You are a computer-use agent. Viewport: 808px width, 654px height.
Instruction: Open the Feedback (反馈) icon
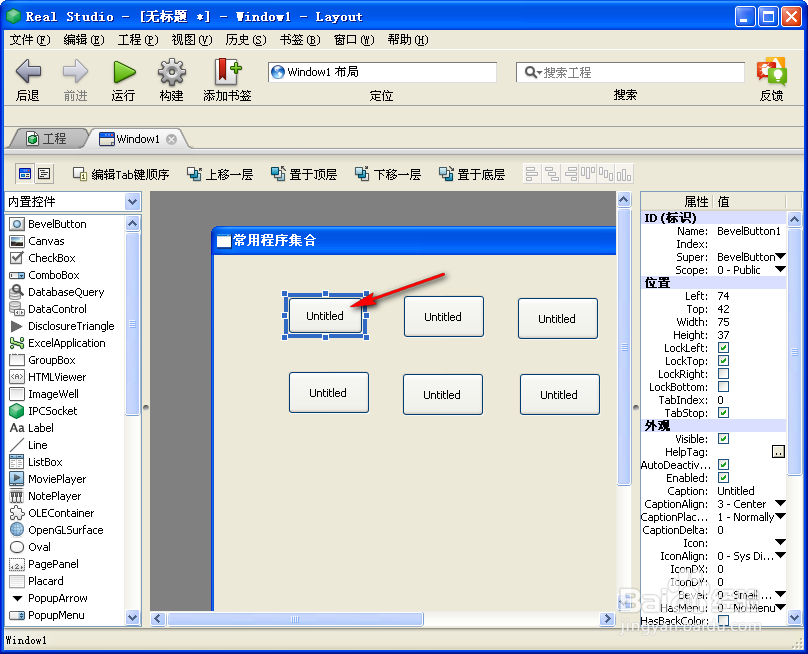pyautogui.click(x=771, y=71)
